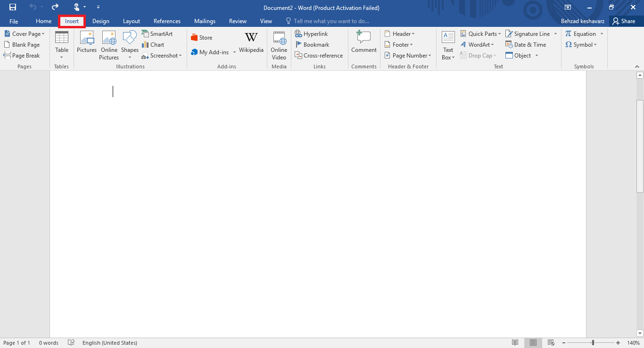Open Ribbon Display Options

point(568,7)
